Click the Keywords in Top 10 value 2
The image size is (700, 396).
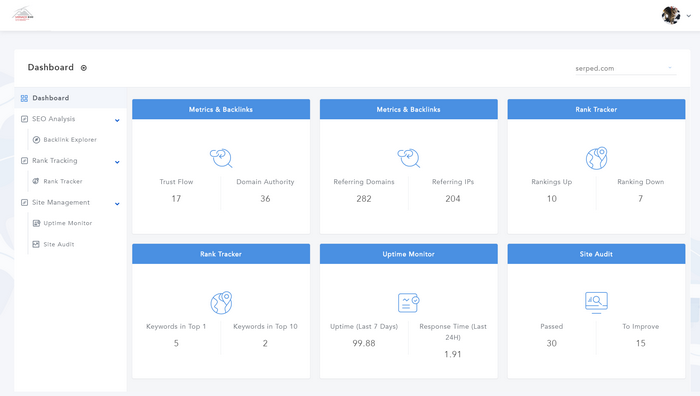pos(265,343)
